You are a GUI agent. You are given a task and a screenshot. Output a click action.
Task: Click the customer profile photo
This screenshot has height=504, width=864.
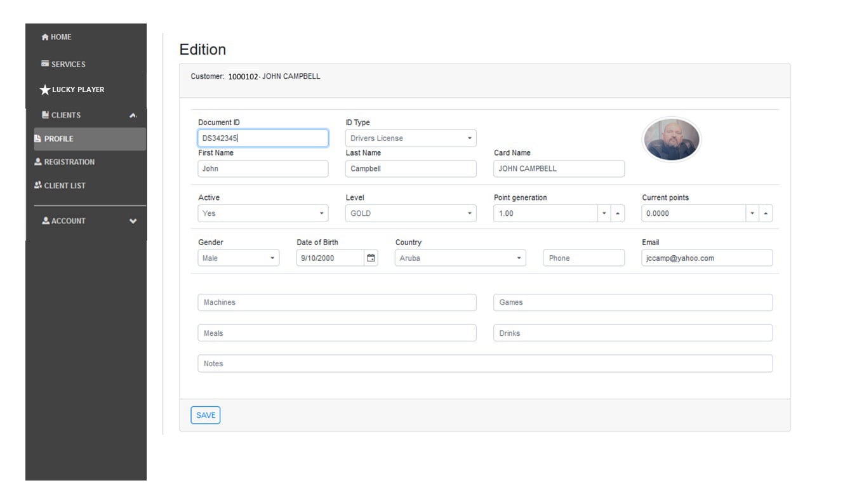tap(672, 140)
